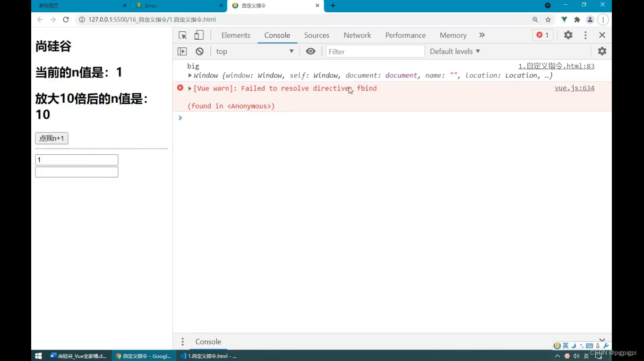Screen dimensions: 644x361
Task: Go forward in browser history
Action: [53, 19]
